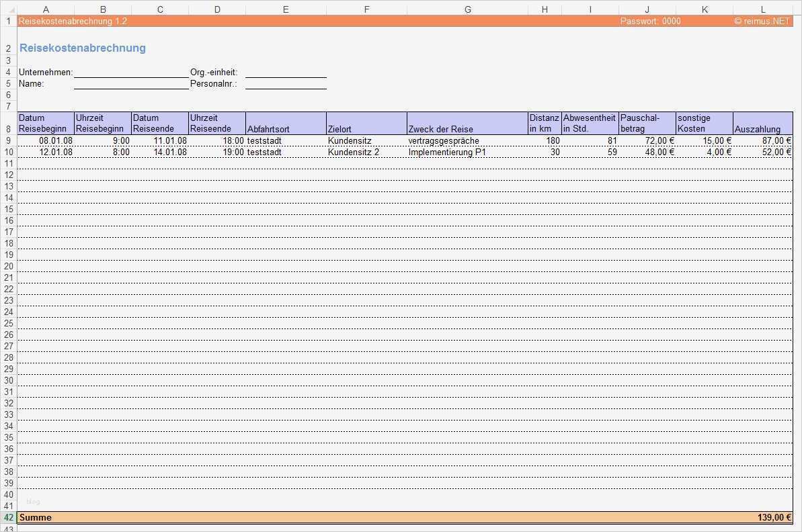The image size is (802, 532).
Task: Select the Implementierung P1 cell
Action: [446, 152]
